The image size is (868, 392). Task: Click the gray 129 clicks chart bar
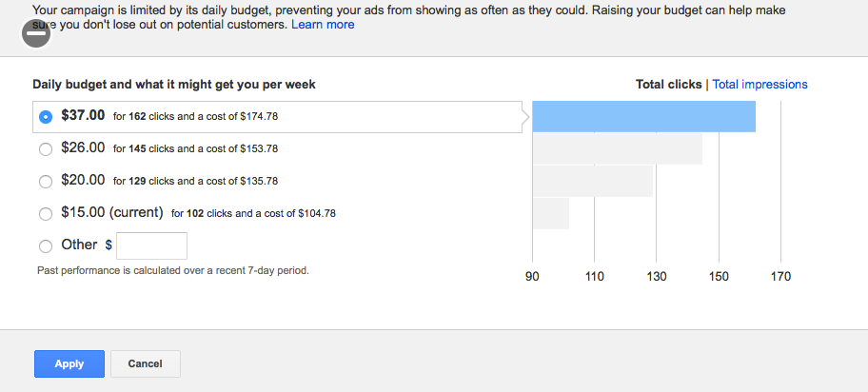point(592,181)
